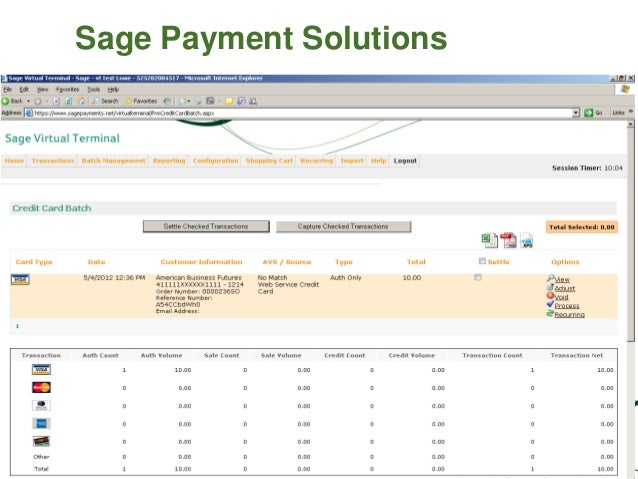The width and height of the screenshot is (638, 479).
Task: Click the Mail icon in IE toolbar
Action: click(x=181, y=101)
